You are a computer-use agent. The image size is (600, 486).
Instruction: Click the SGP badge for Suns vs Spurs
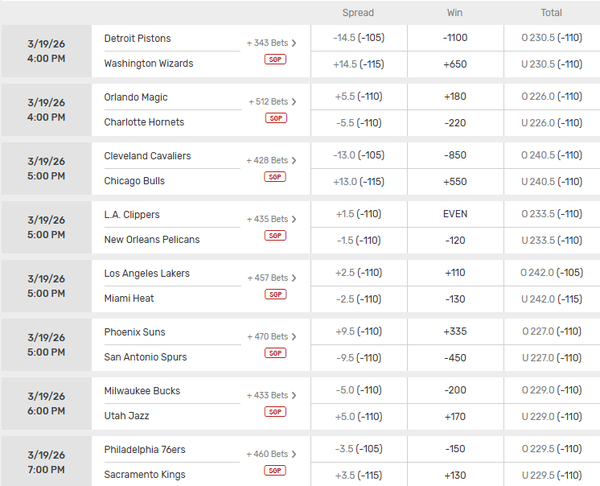[275, 353]
